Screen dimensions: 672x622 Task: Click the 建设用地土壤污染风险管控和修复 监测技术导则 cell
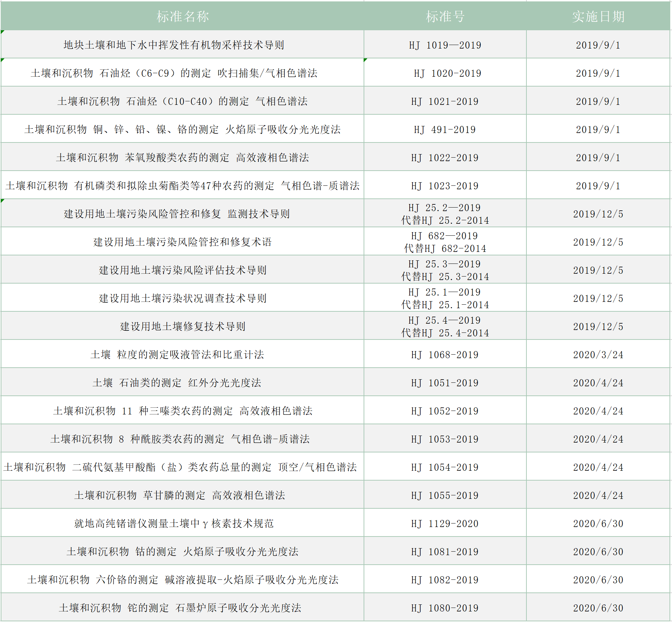click(x=177, y=214)
